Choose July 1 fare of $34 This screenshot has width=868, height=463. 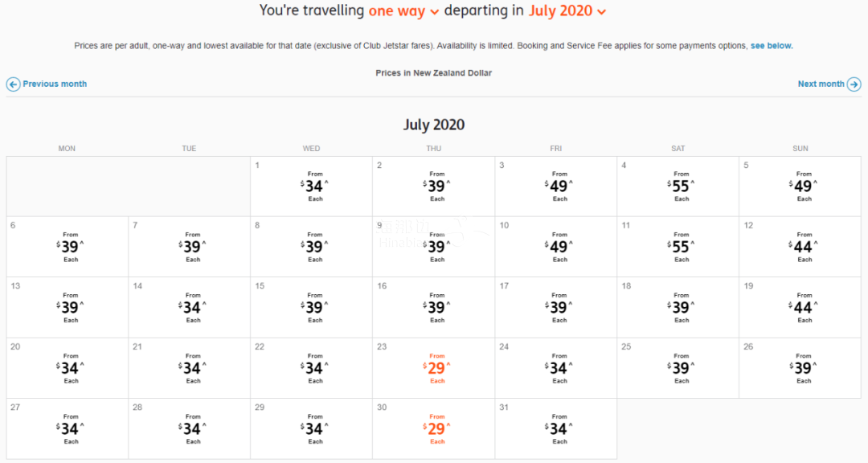coord(311,186)
